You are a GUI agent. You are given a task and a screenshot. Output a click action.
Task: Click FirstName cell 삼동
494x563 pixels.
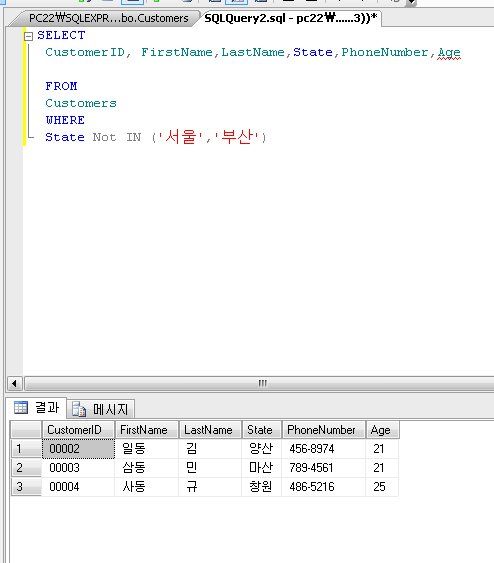click(x=146, y=468)
